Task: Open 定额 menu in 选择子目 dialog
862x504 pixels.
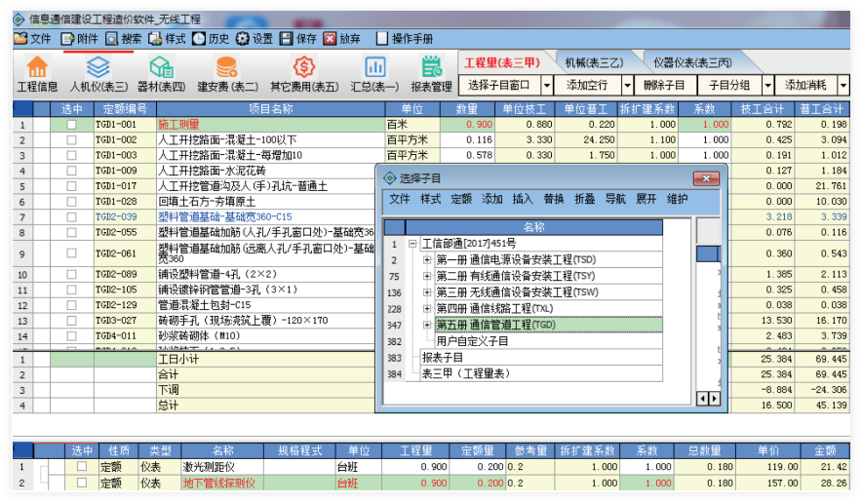Action: pos(461,199)
